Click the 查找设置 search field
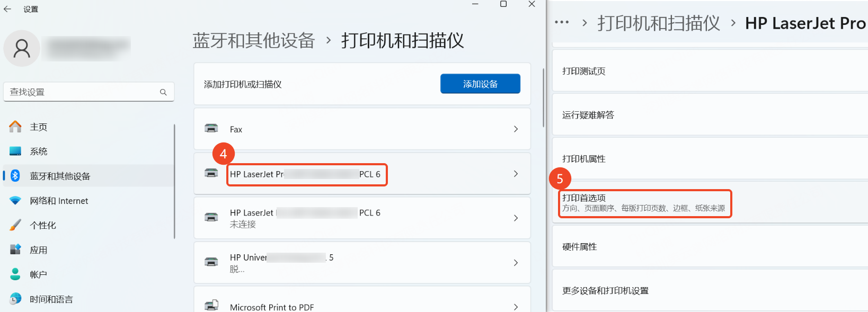Screen dimensions: 868x312 (x=88, y=92)
